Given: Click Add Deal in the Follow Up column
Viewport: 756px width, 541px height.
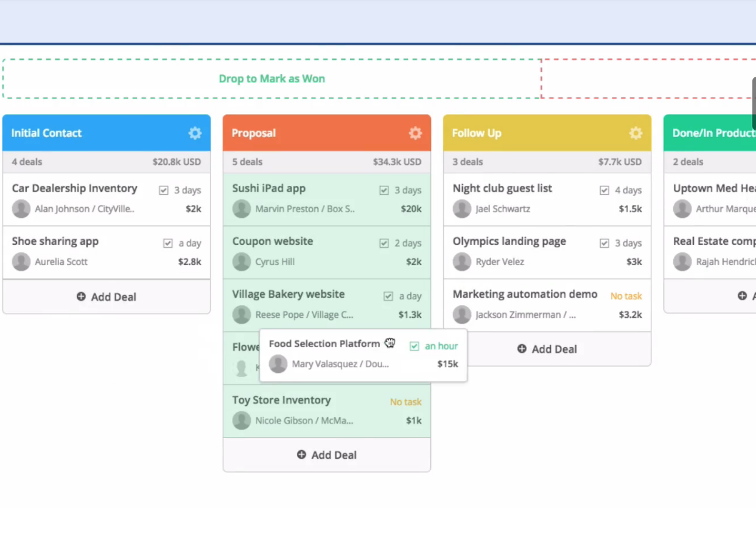Looking at the screenshot, I should click(547, 348).
